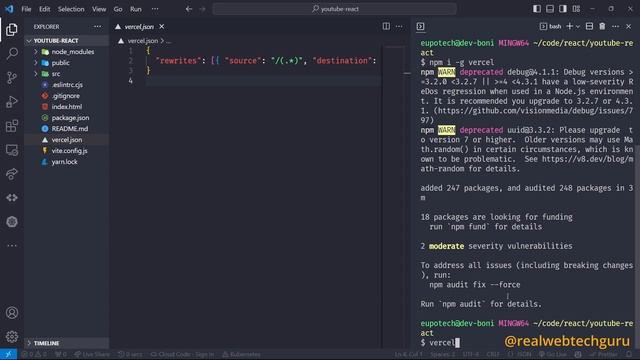Open the File menu
This screenshot has height=360, width=640.
click(26, 9)
